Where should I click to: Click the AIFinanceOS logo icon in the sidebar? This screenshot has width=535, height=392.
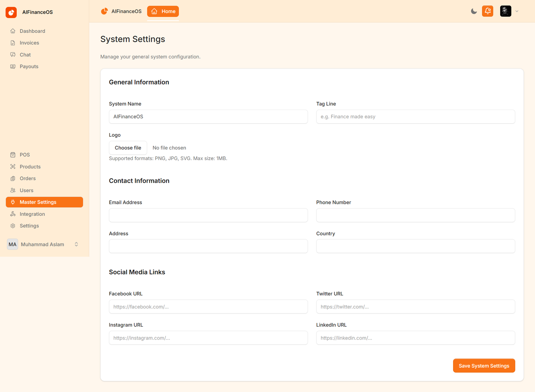(11, 12)
